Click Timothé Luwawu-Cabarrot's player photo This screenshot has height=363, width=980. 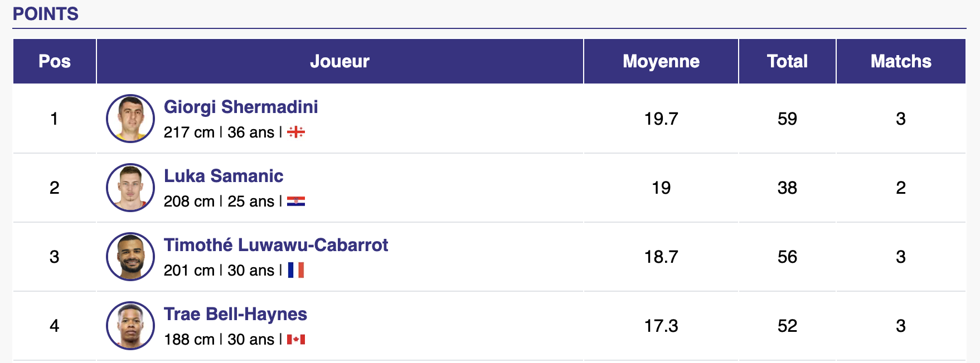[130, 257]
